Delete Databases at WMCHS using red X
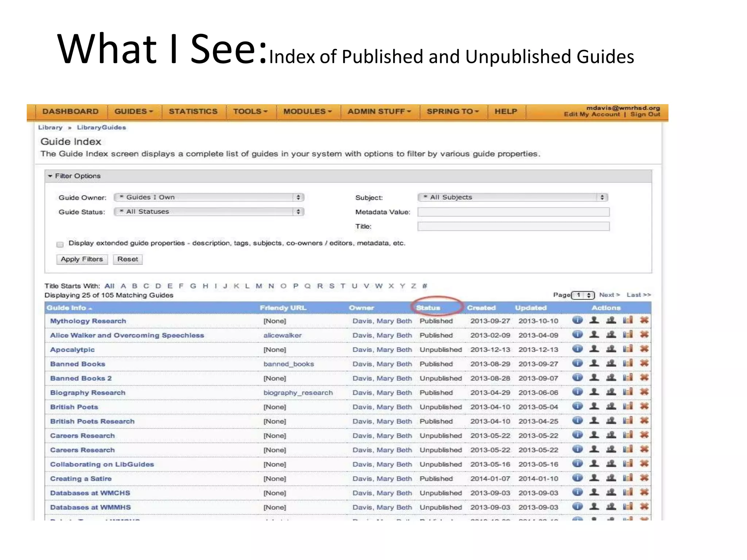 tap(645, 492)
